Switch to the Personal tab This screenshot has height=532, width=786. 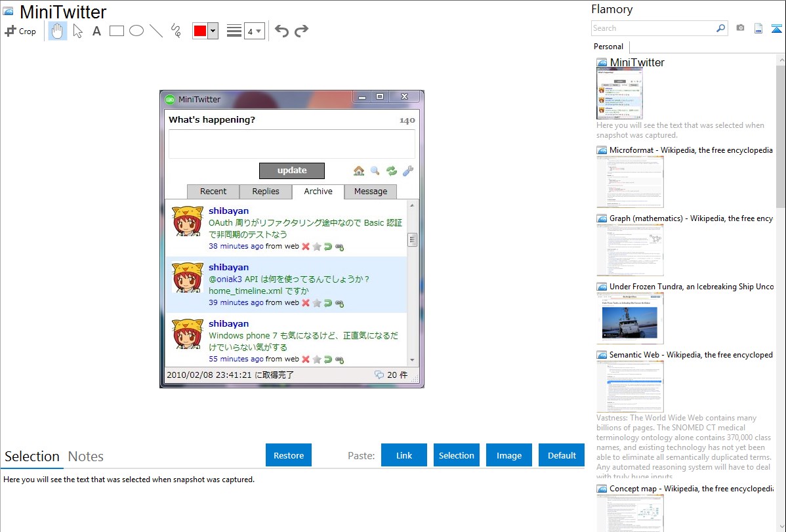pos(609,47)
